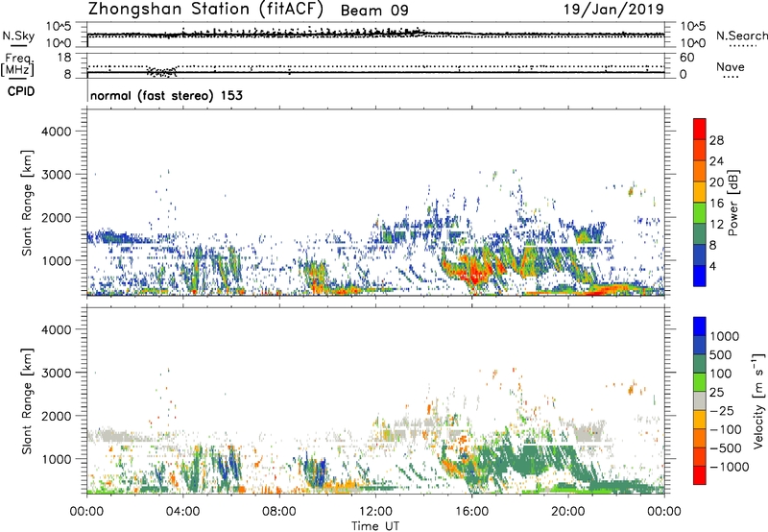Click the '20:00' time tick label
The width and height of the screenshot is (768, 532).
coord(568,512)
